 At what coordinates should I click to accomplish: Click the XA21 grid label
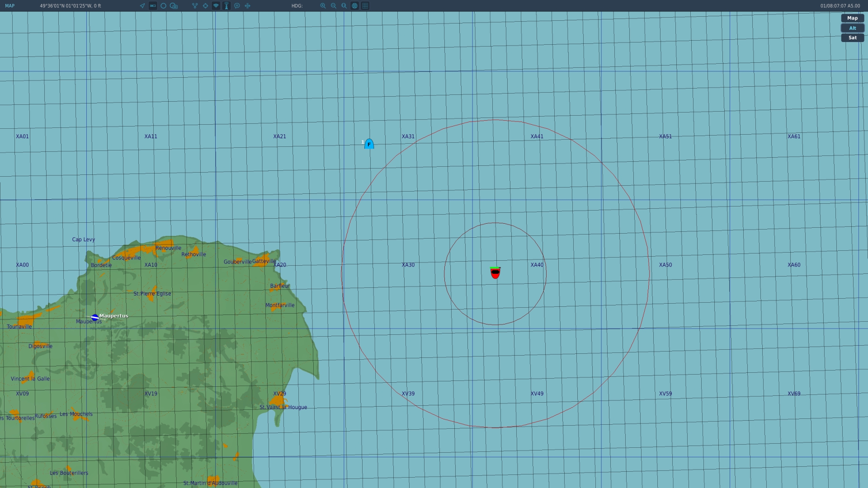(279, 136)
